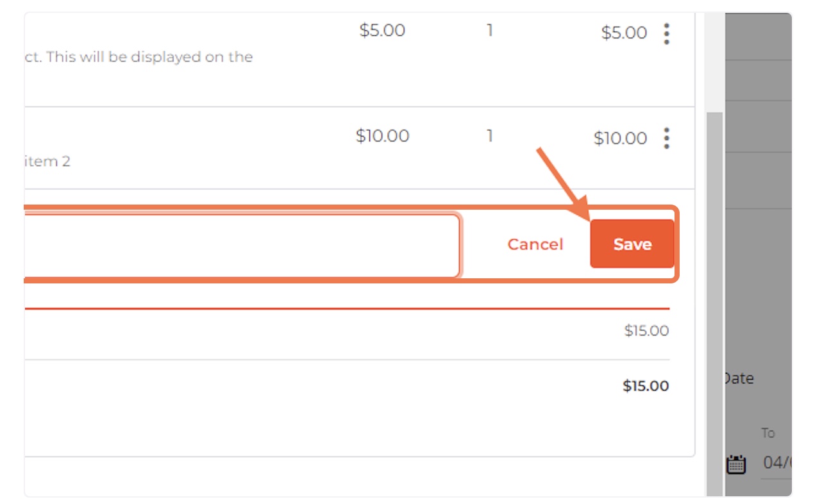Click the orange Save button

632,244
